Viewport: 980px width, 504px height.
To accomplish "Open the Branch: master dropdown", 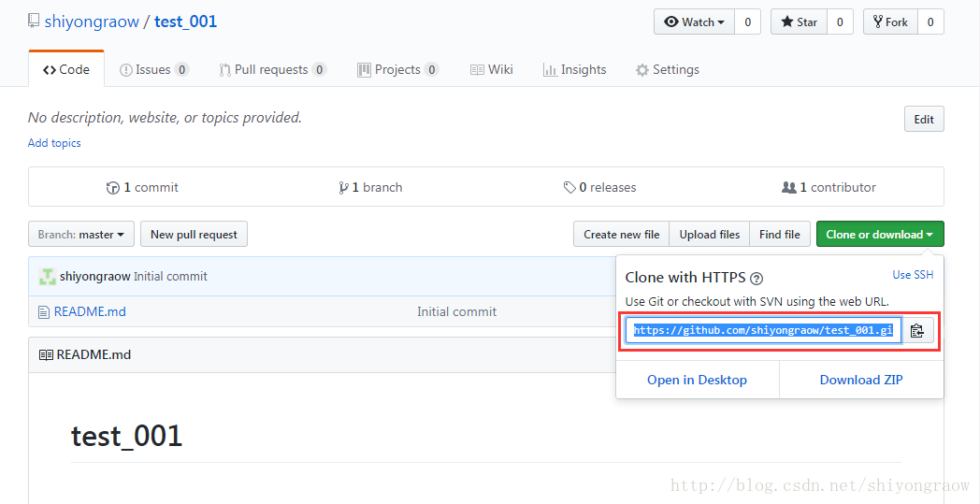I will (x=81, y=234).
